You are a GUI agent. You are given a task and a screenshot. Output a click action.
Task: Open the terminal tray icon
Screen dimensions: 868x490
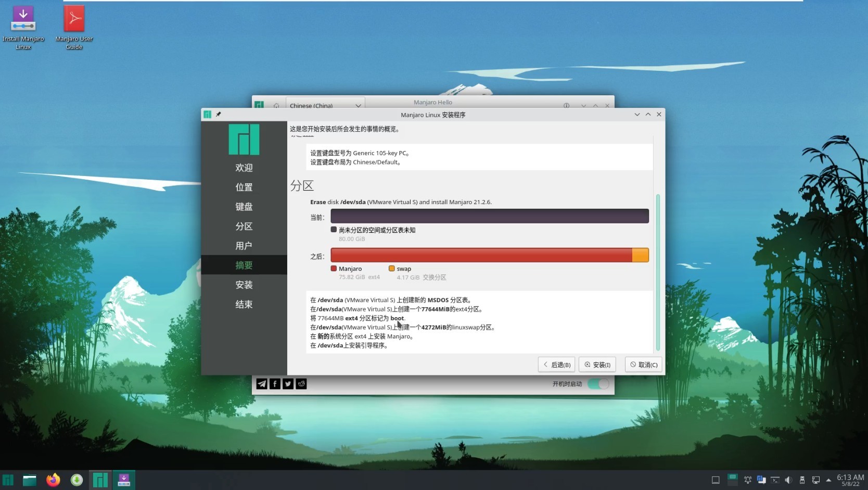775,480
